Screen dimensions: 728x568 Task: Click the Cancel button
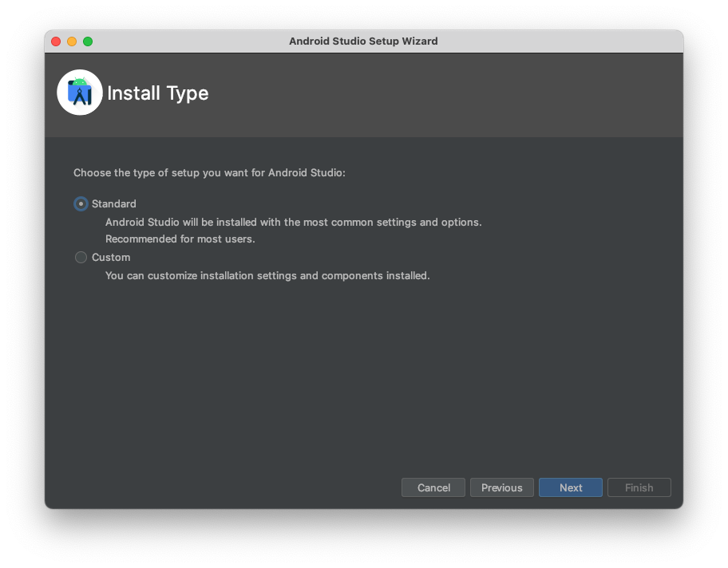[x=433, y=487]
